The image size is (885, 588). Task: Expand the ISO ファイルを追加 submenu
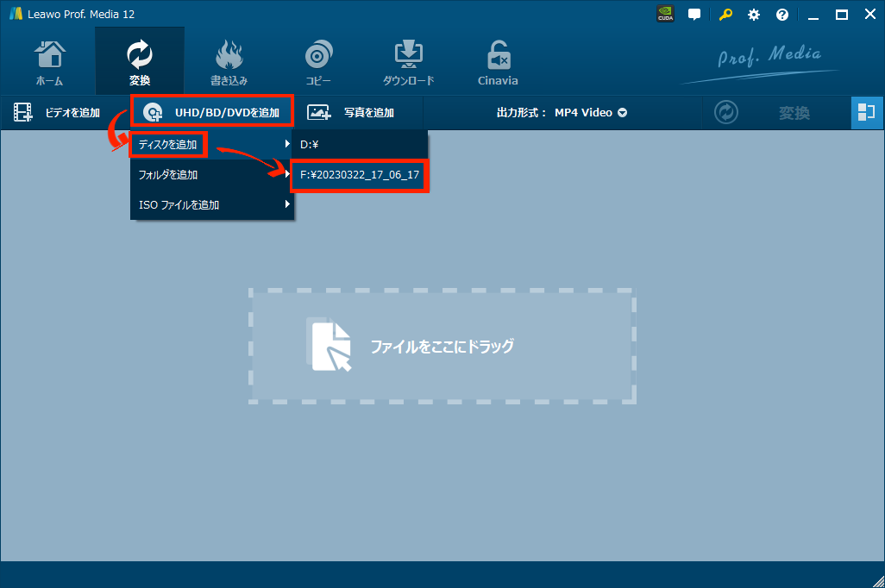point(212,205)
